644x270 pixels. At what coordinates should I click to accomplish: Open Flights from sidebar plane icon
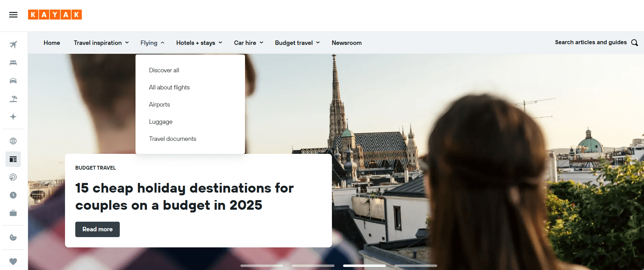pyautogui.click(x=13, y=45)
